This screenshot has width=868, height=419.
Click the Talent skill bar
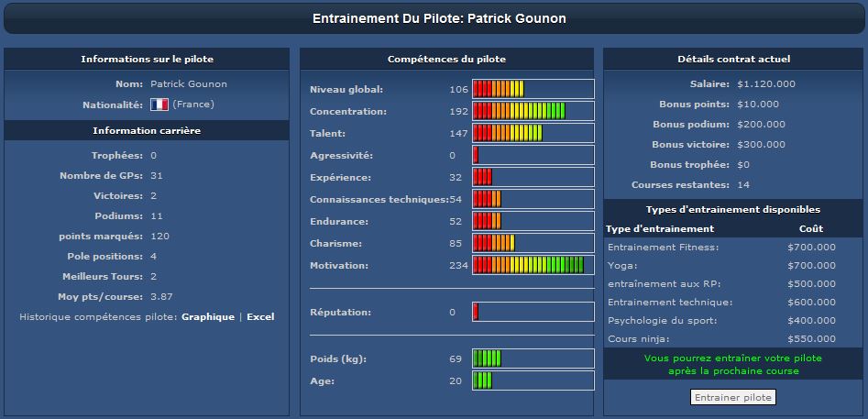tap(533, 133)
